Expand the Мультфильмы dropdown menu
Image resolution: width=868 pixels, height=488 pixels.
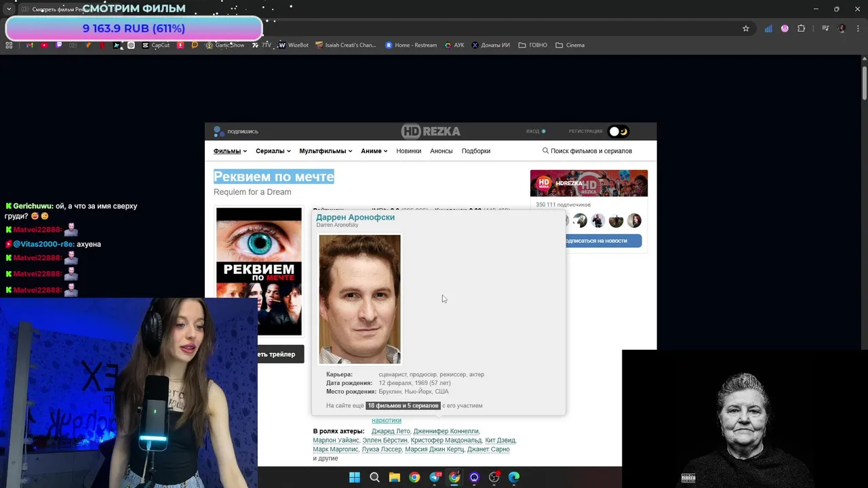[x=325, y=151]
